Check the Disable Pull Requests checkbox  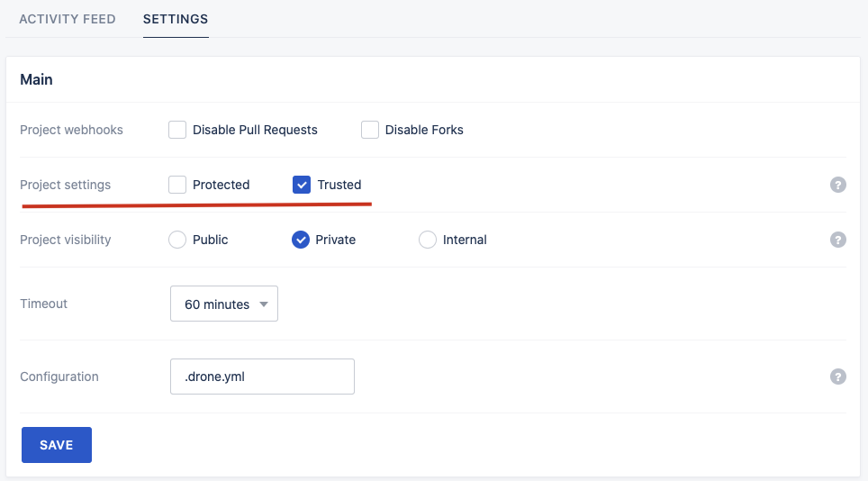pos(177,130)
